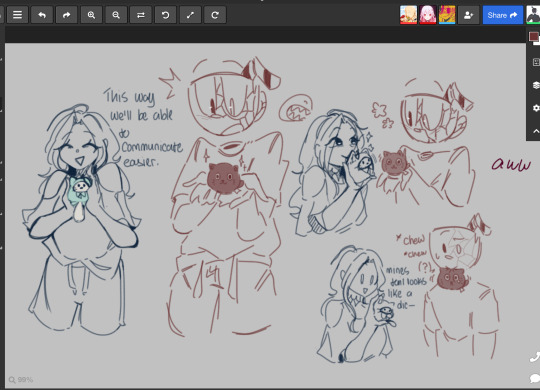Rotate the view clockwise

click(x=215, y=15)
